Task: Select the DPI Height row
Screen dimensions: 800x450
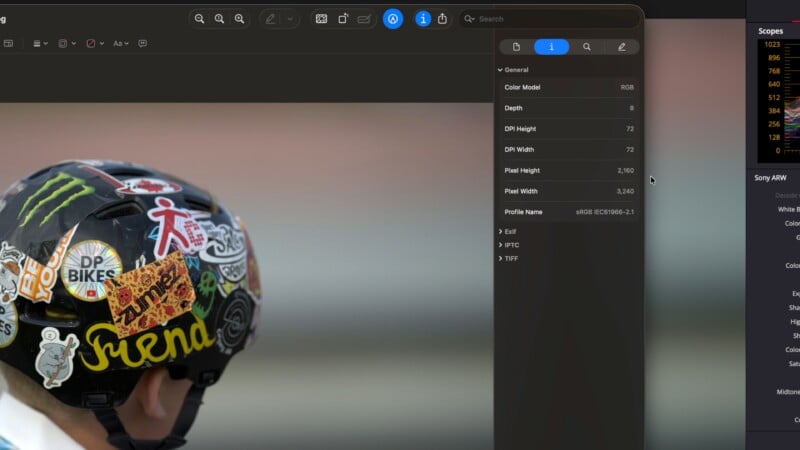Action: coord(568,129)
